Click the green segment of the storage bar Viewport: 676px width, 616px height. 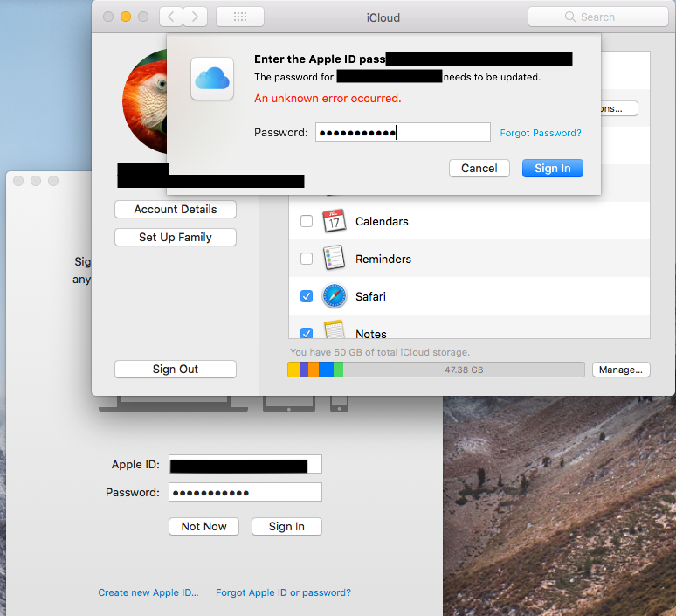(x=338, y=370)
